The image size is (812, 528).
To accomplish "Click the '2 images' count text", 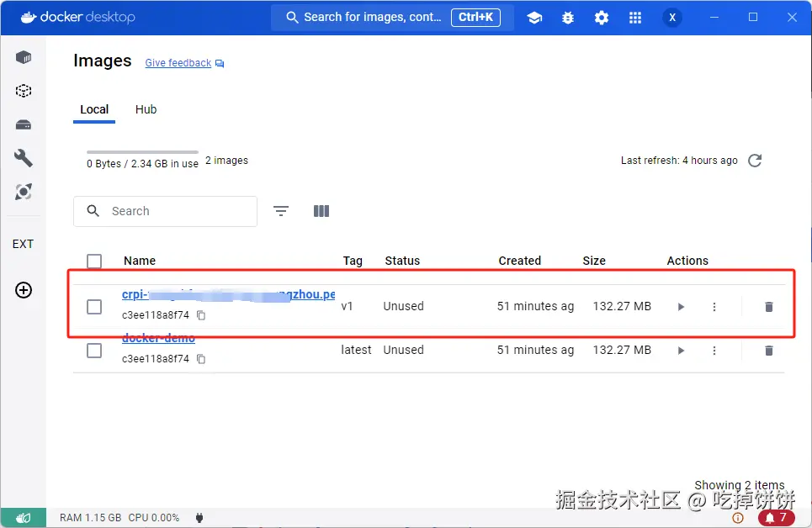I will [x=227, y=161].
